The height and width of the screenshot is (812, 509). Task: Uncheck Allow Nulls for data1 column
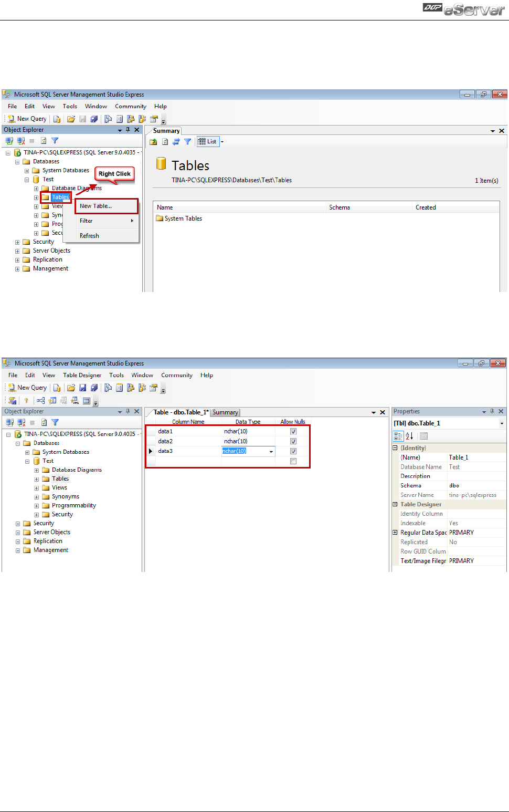click(293, 431)
